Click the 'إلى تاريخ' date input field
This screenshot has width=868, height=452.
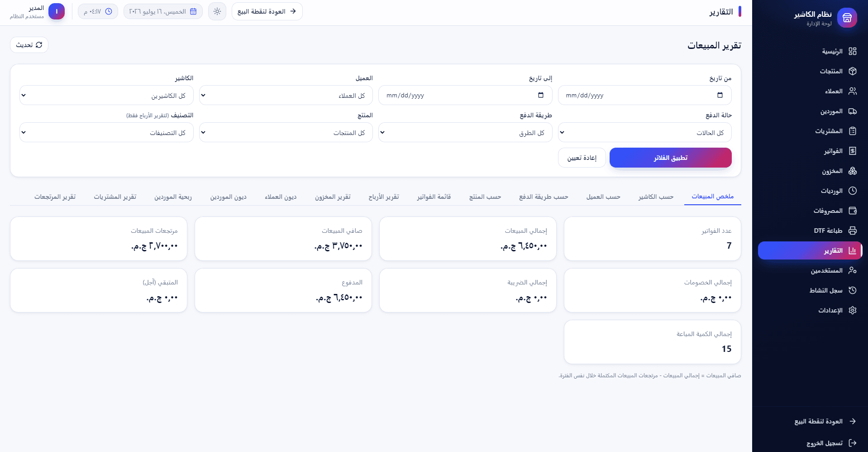(x=465, y=95)
